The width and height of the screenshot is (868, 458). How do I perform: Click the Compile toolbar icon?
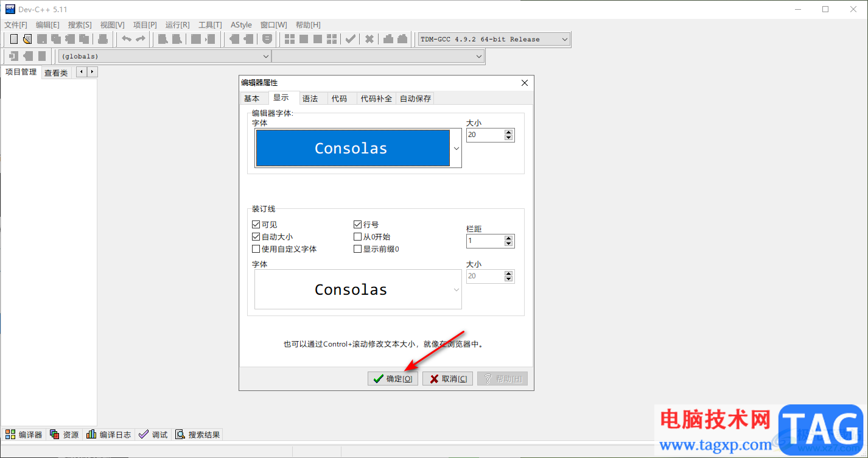point(290,39)
